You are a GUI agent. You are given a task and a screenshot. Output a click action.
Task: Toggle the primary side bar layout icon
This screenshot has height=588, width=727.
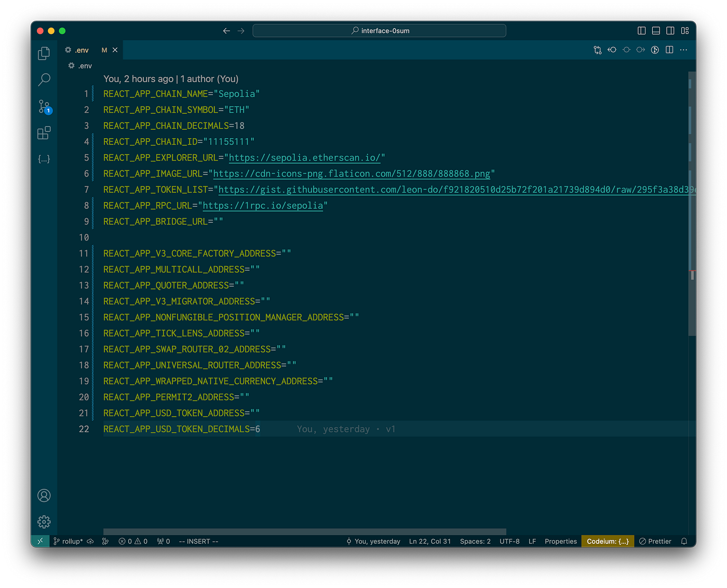(642, 31)
